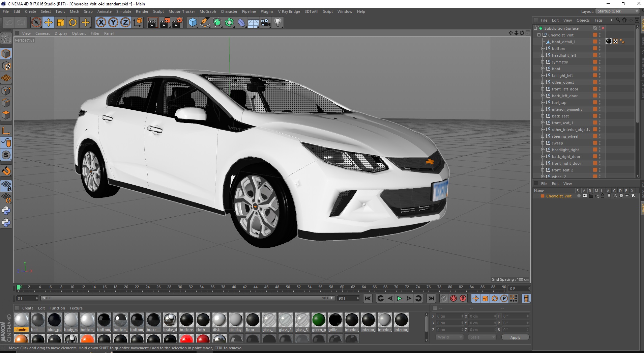This screenshot has height=353, width=644.
Task: Switch to Polygons mode
Action: click(6, 115)
